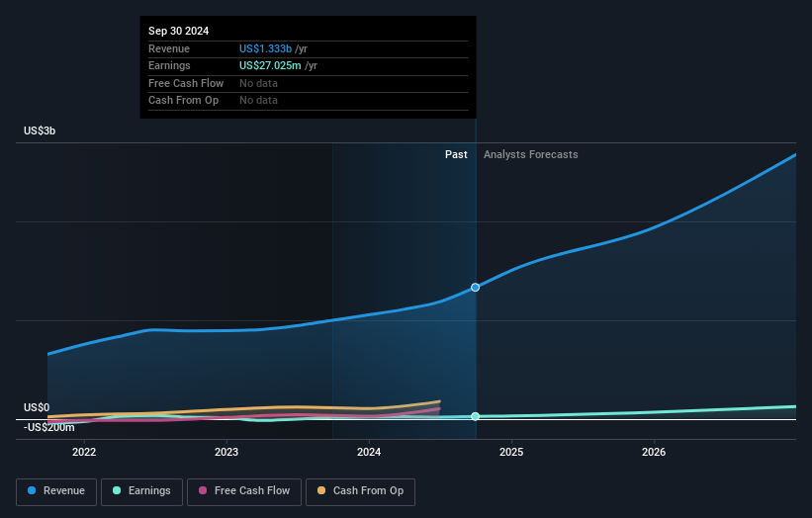This screenshot has height=518, width=812.
Task: Click the blue Revenue legend dot
Action: point(33,491)
